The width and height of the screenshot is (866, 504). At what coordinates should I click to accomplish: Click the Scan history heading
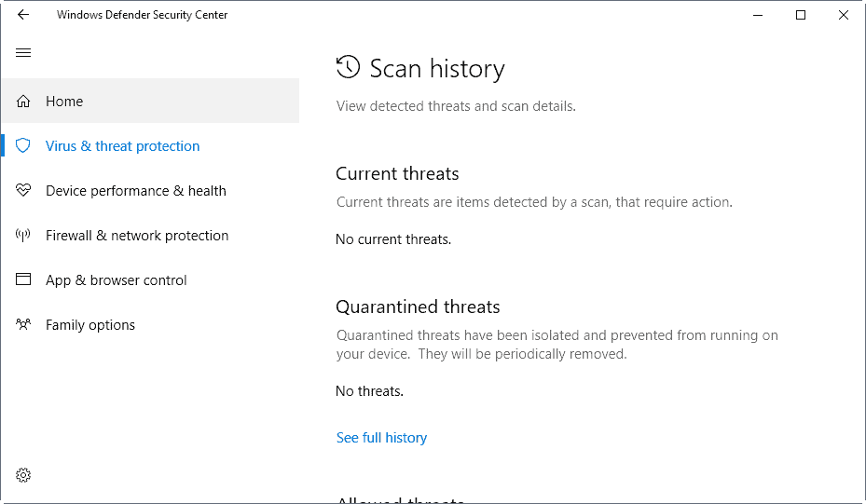point(437,68)
